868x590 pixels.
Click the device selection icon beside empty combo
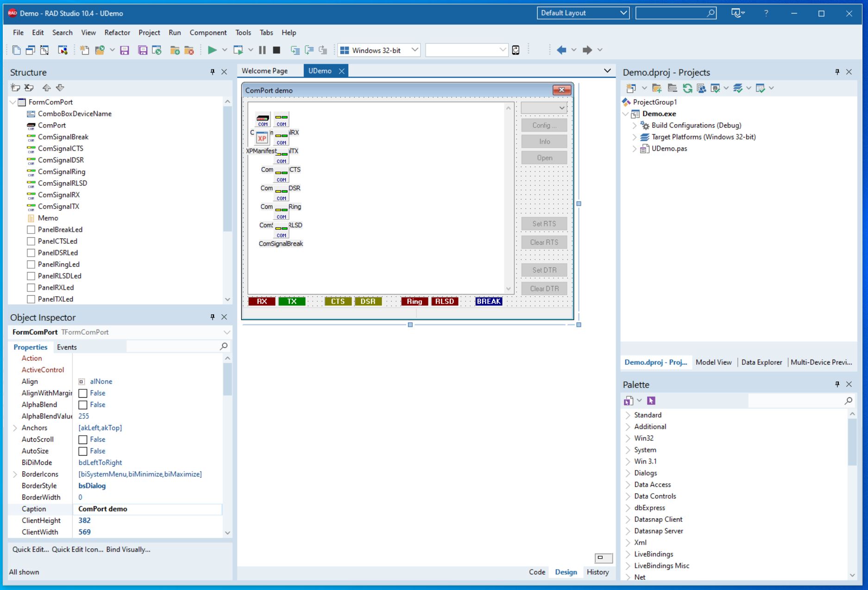point(516,50)
